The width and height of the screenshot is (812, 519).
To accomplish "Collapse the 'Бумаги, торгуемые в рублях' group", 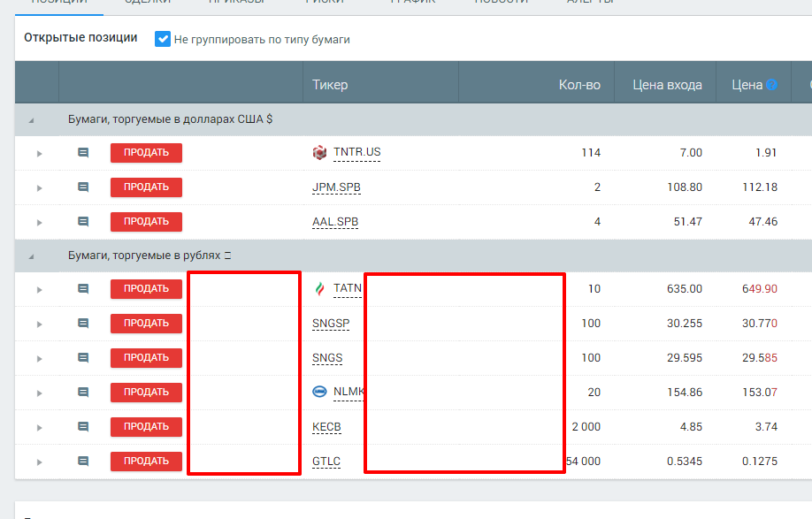I will [31, 256].
